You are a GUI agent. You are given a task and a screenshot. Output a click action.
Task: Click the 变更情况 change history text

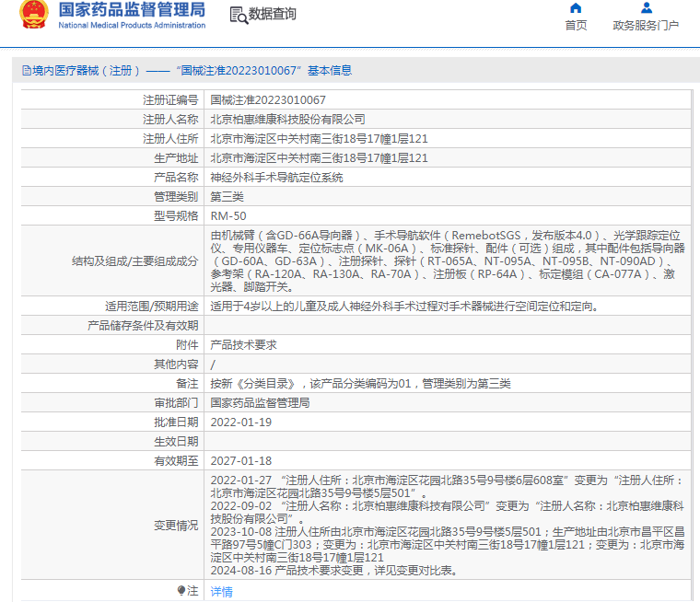[x=448, y=526]
